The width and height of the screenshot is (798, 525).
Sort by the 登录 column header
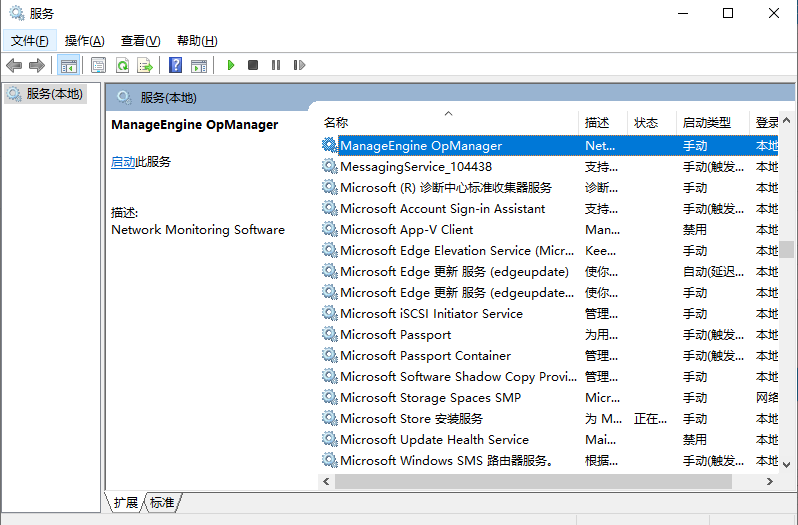(x=764, y=123)
